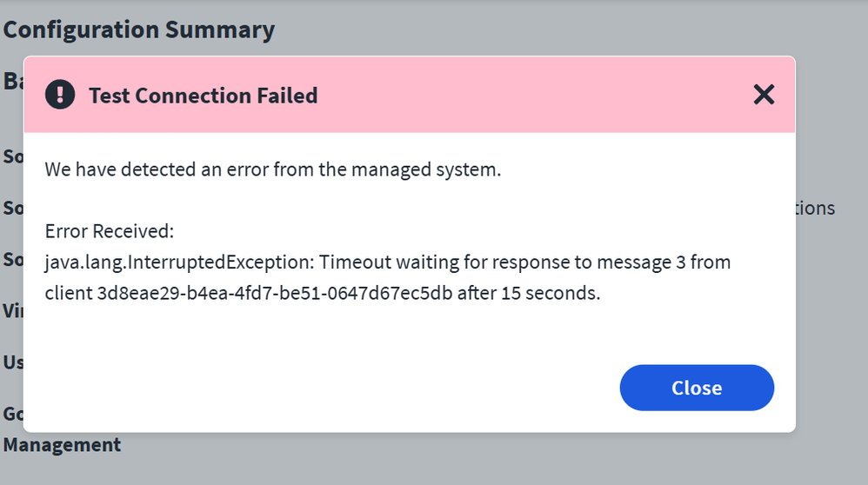Click the "Management" label behind the dialog

pos(62,445)
